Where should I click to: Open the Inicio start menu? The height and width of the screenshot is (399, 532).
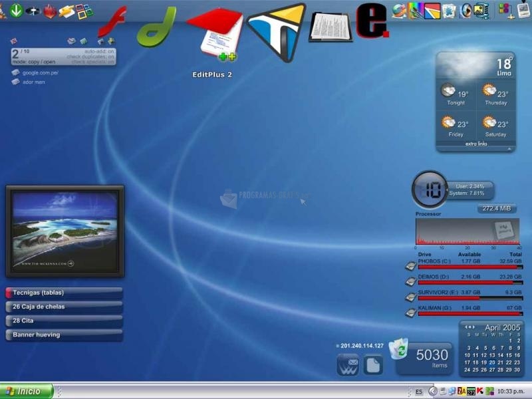24,391
